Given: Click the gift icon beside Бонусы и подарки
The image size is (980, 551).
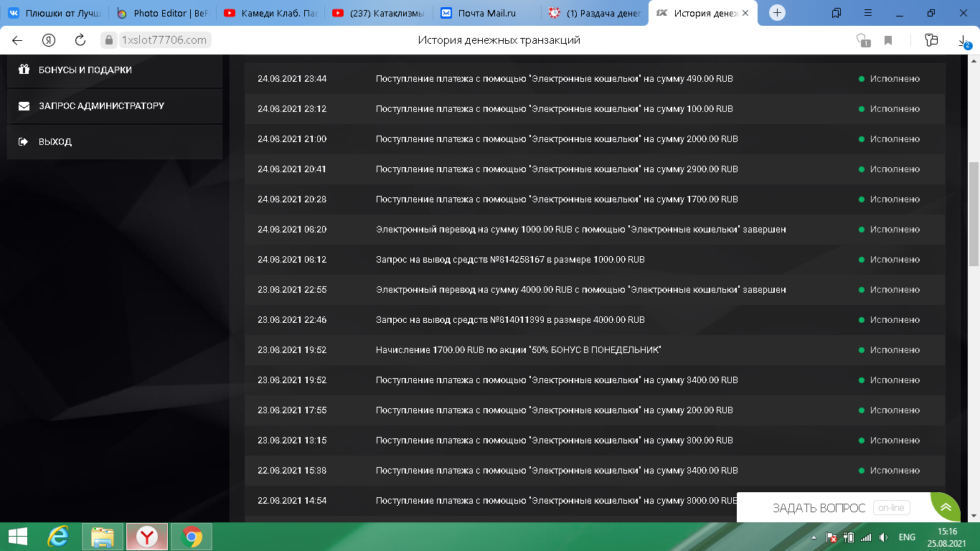Looking at the screenshot, I should [x=24, y=70].
